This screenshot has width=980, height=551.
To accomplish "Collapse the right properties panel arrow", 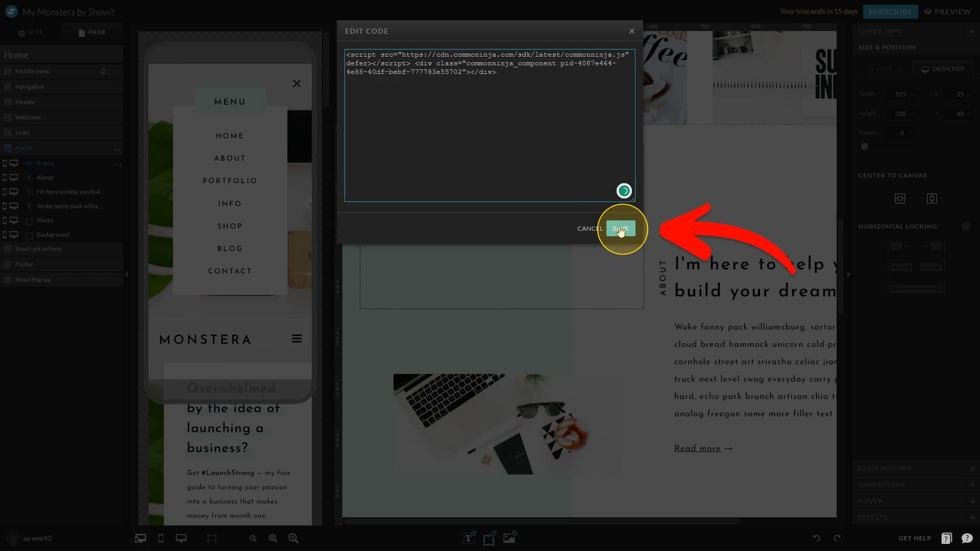I will [848, 274].
